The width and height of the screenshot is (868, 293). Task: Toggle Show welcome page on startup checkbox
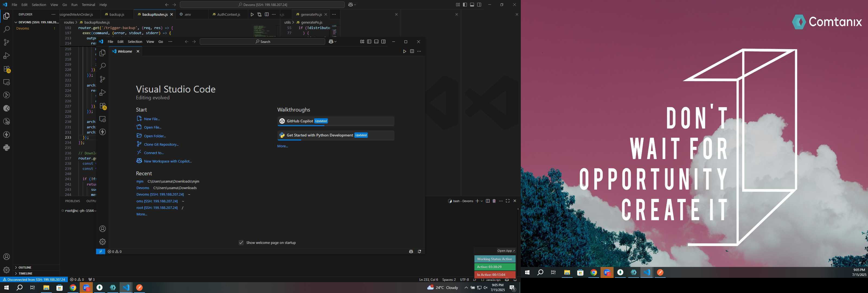(x=241, y=243)
